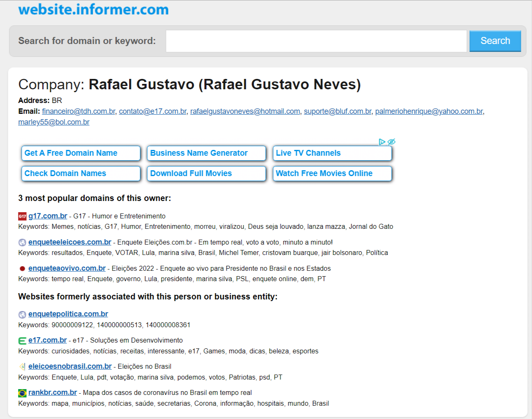Click rafaelgustavoneves@hotmail.com email link
This screenshot has width=532, height=419.
245,111
